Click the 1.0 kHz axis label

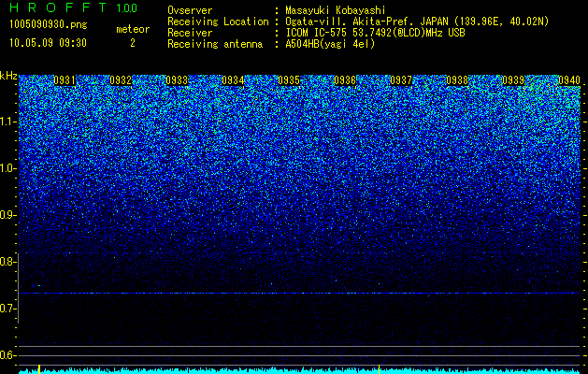tap(7, 168)
